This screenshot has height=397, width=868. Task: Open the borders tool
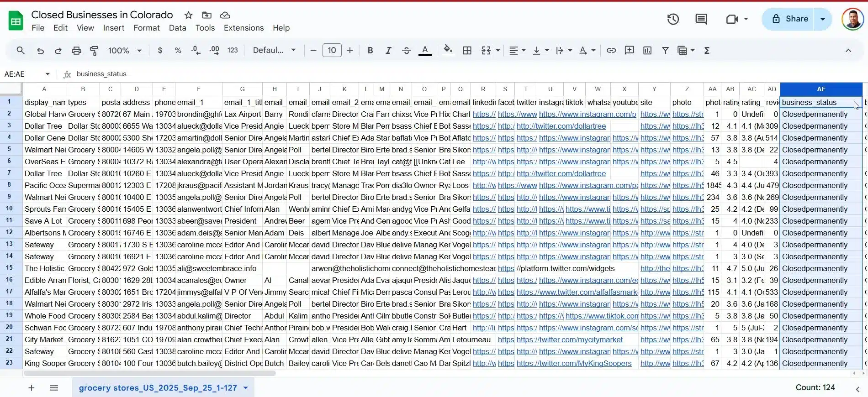pyautogui.click(x=467, y=50)
